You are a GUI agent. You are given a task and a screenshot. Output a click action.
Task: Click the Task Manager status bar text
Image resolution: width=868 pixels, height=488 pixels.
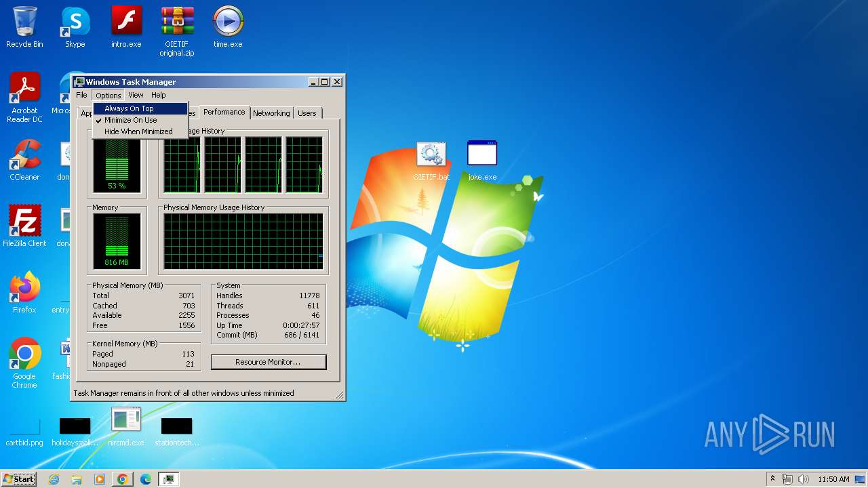[x=184, y=393]
